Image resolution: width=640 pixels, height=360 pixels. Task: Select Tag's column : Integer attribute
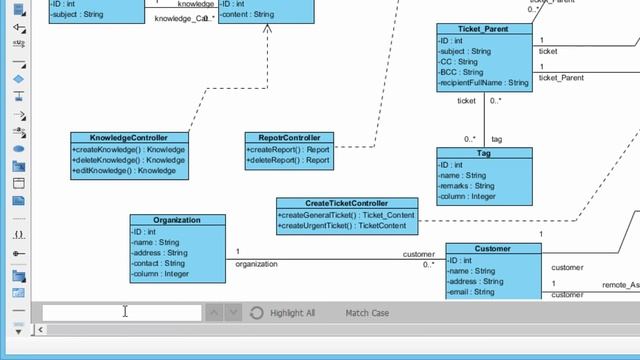[x=467, y=197]
